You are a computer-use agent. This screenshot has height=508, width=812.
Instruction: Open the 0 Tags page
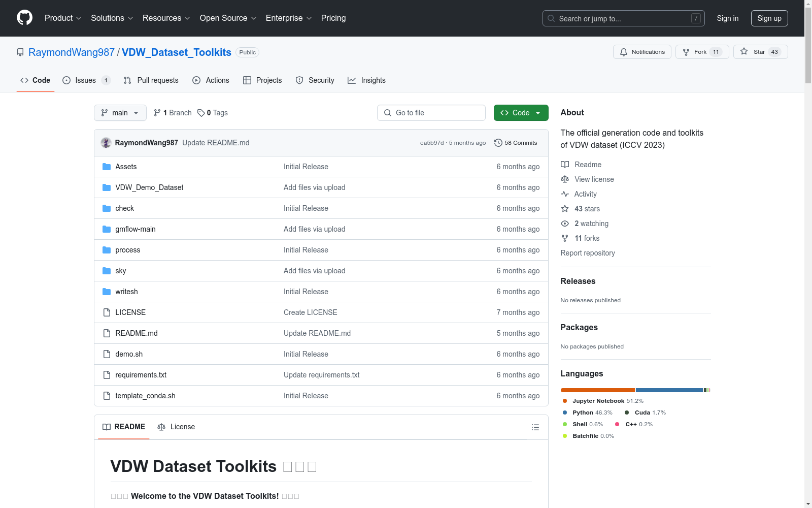(213, 113)
